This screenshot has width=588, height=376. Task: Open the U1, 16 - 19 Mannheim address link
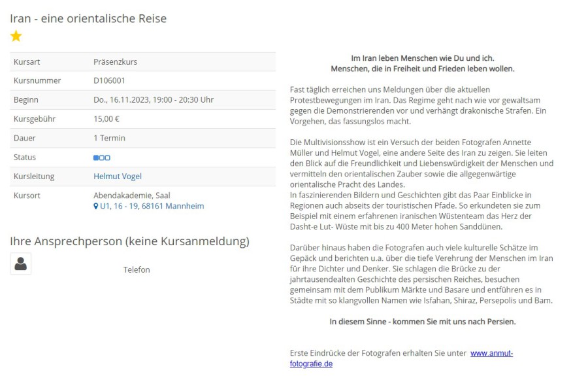click(152, 206)
